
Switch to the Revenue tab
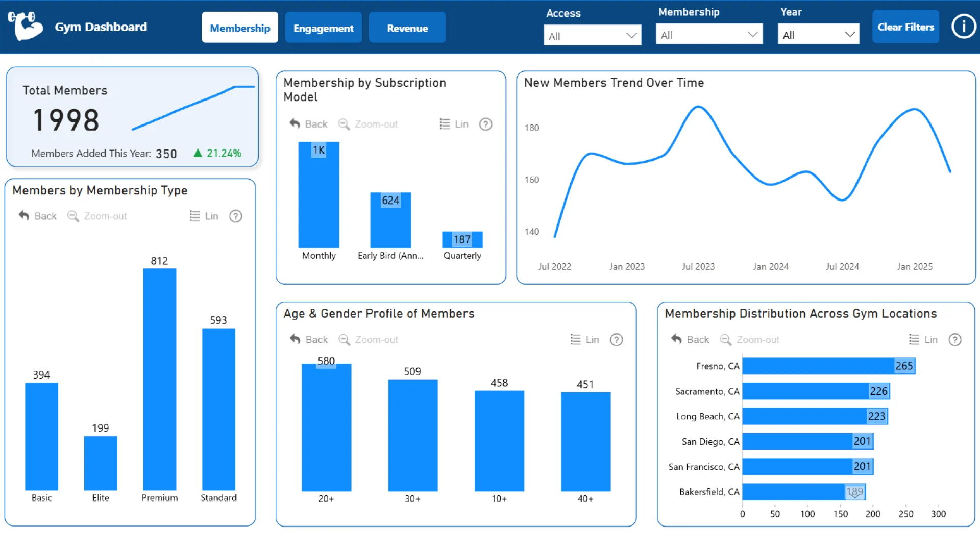(x=407, y=28)
